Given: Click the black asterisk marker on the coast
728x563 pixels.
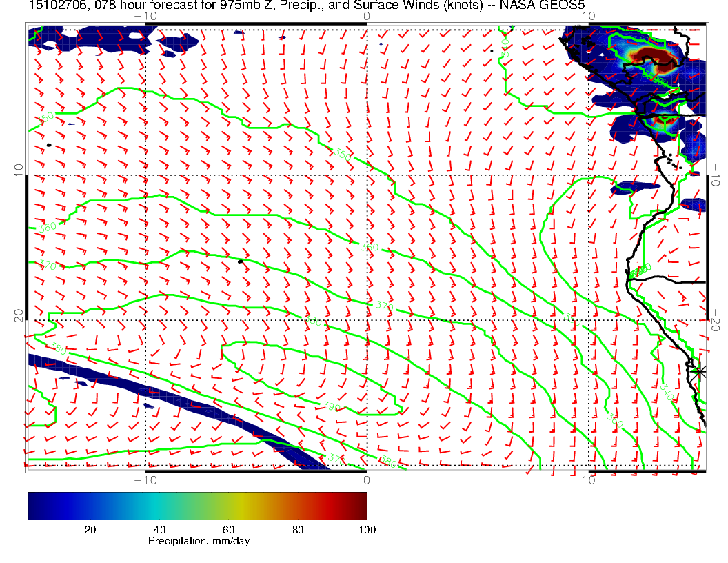Looking at the screenshot, I should click(x=699, y=371).
